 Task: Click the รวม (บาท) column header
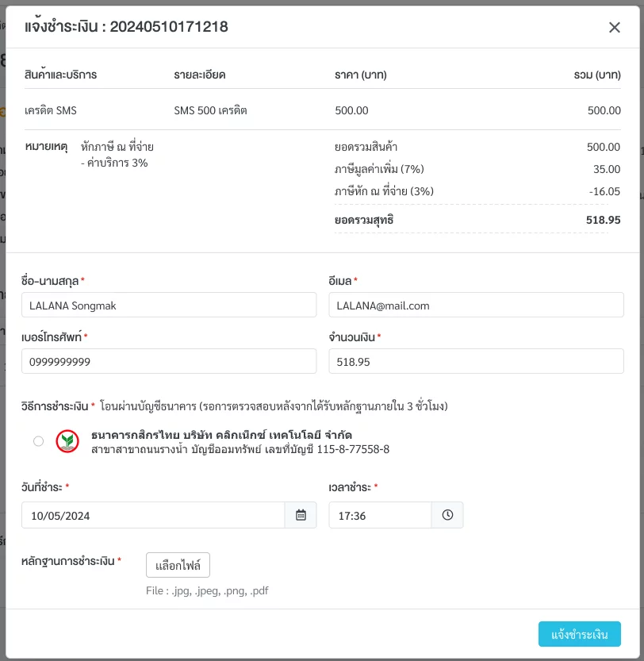tap(597, 75)
